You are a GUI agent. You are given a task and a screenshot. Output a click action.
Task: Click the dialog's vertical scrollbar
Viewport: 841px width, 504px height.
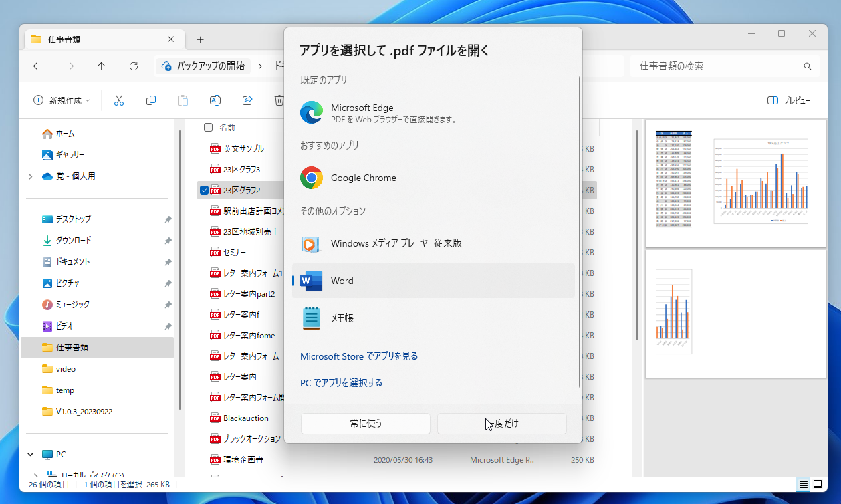(x=579, y=231)
